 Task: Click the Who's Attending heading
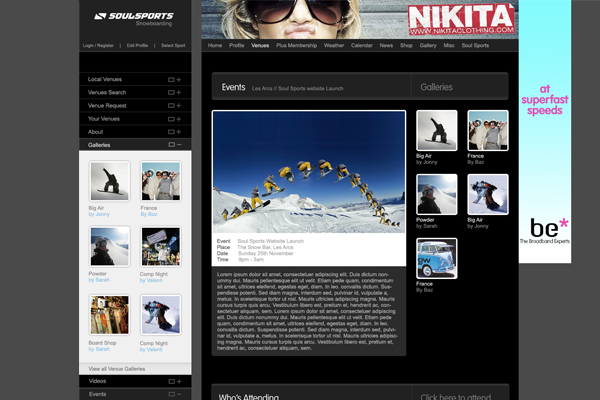tap(249, 397)
